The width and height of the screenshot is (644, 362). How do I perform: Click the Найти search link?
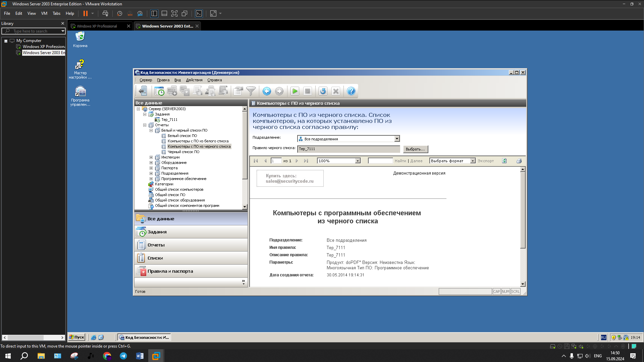tap(400, 161)
